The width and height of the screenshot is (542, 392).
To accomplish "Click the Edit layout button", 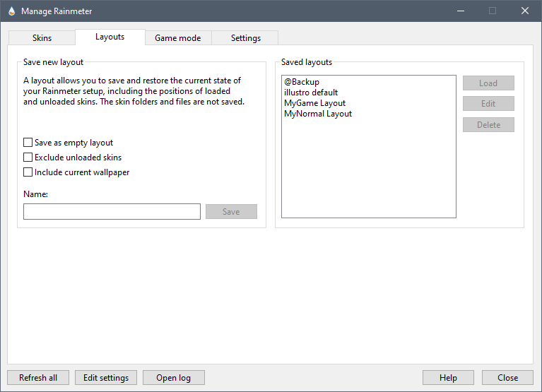I will (x=488, y=104).
